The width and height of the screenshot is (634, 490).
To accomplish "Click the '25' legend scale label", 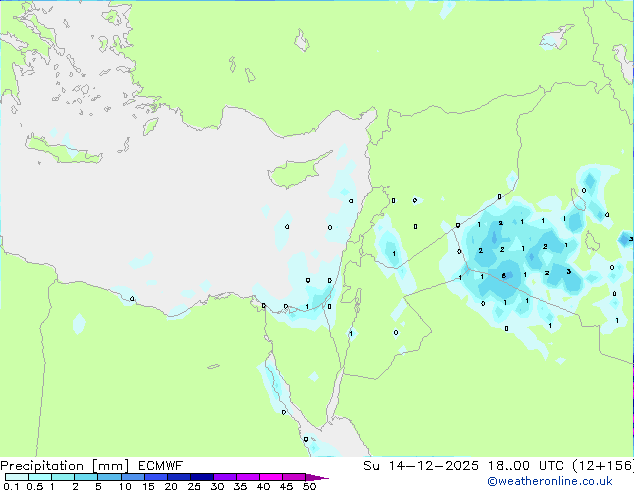I will (x=194, y=486).
